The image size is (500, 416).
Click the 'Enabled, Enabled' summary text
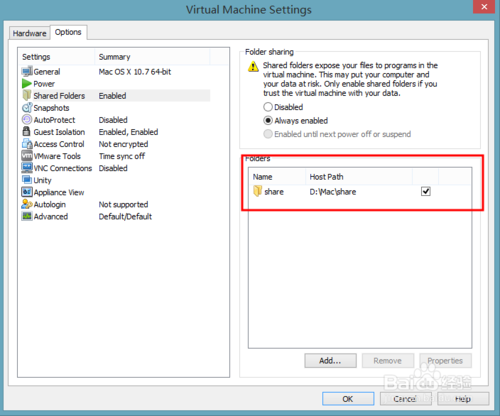click(x=128, y=132)
